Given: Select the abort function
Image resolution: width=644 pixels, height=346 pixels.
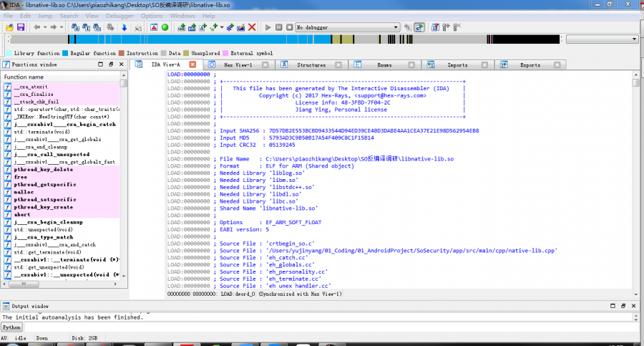Looking at the screenshot, I should pos(22,214).
